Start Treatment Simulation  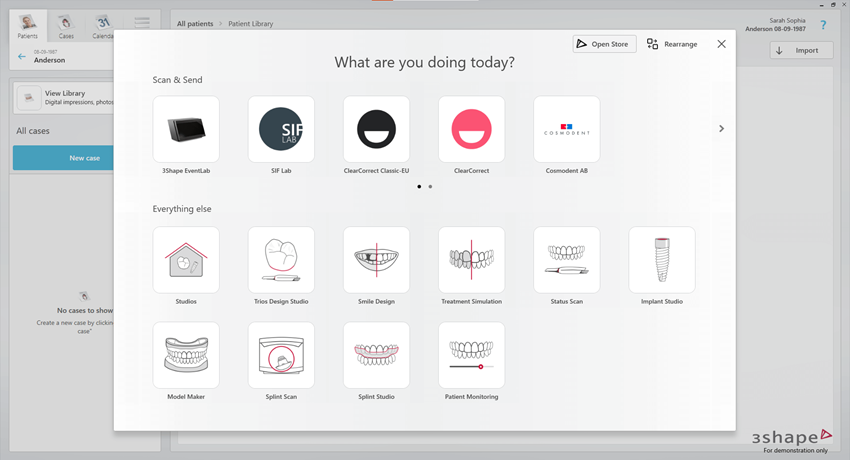click(471, 260)
